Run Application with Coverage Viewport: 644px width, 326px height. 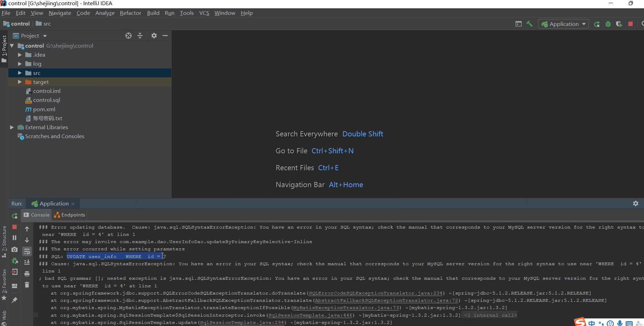pyautogui.click(x=619, y=24)
